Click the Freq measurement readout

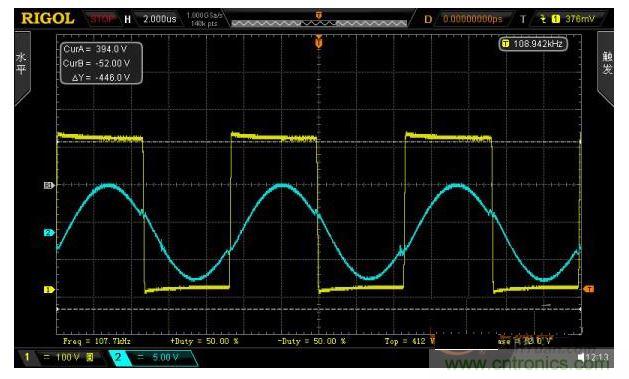tap(97, 341)
